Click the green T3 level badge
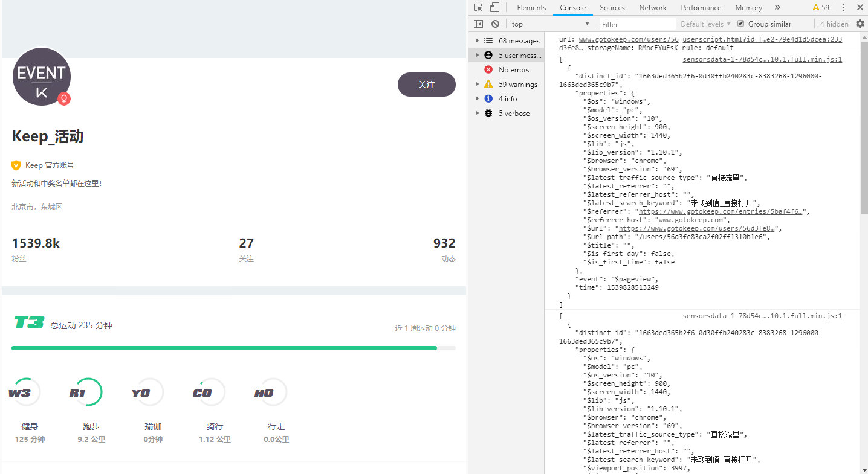This screenshot has width=868, height=474. coord(29,323)
